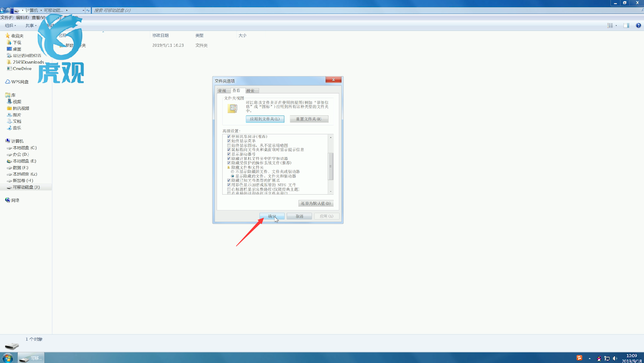
Task: Click the Windows Start orb
Action: [8, 358]
